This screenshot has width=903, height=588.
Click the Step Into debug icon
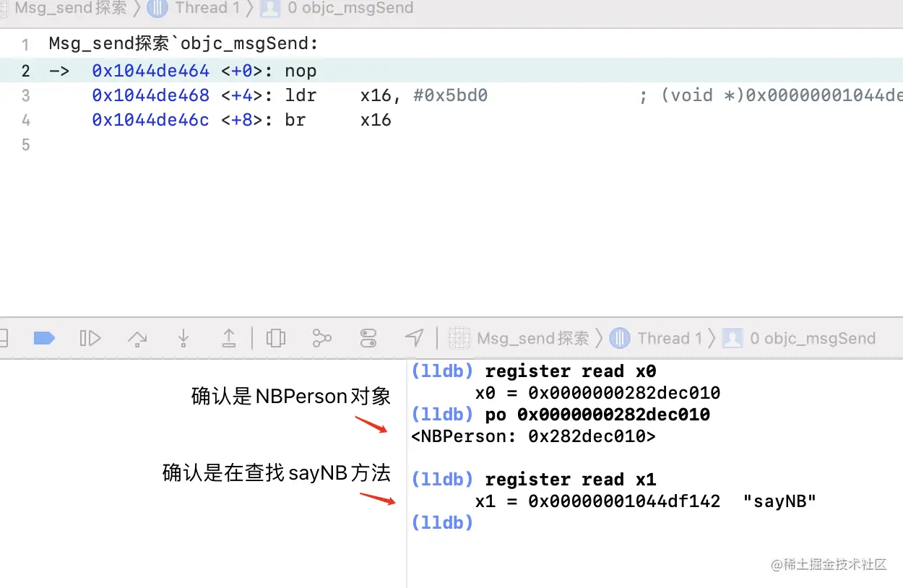pos(183,337)
